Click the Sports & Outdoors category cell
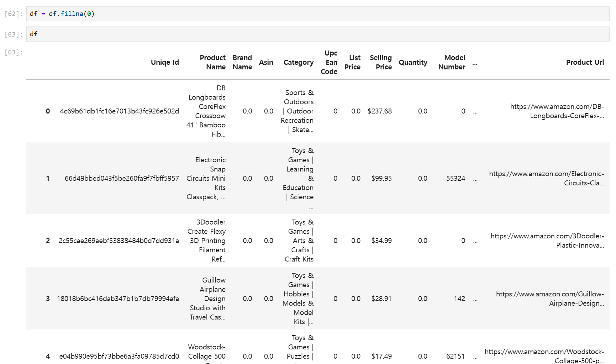 297,111
